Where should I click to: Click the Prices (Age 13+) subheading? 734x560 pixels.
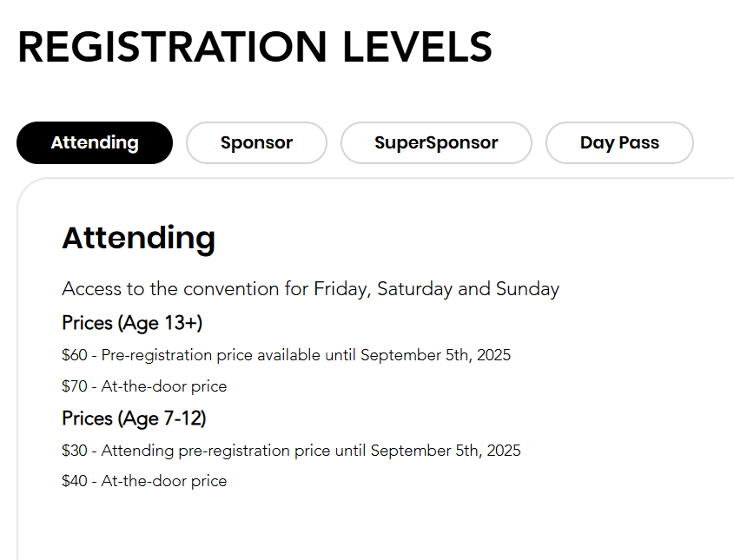click(x=132, y=323)
